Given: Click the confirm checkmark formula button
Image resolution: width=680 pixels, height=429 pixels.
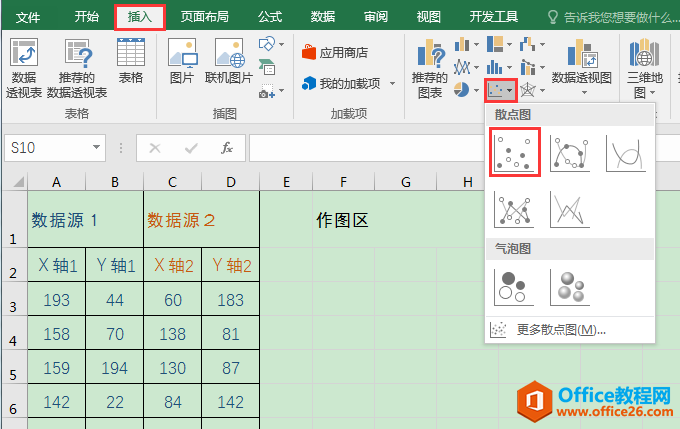Looking at the screenshot, I should (x=191, y=148).
